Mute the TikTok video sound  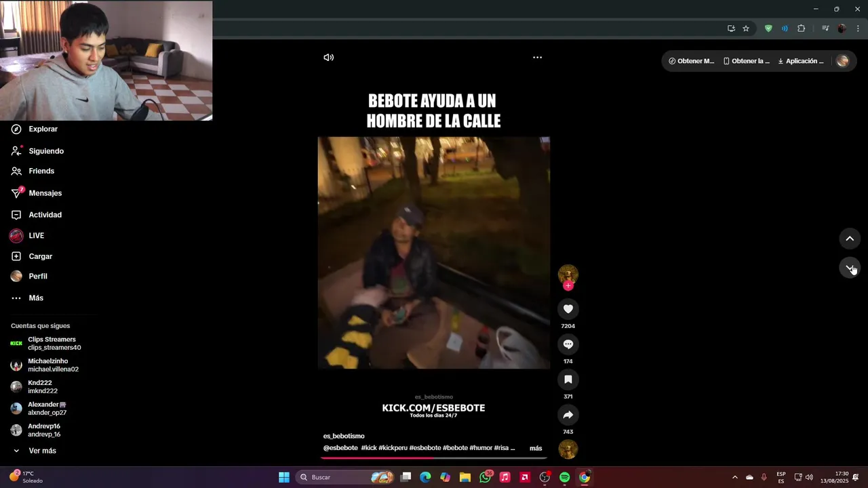[328, 58]
